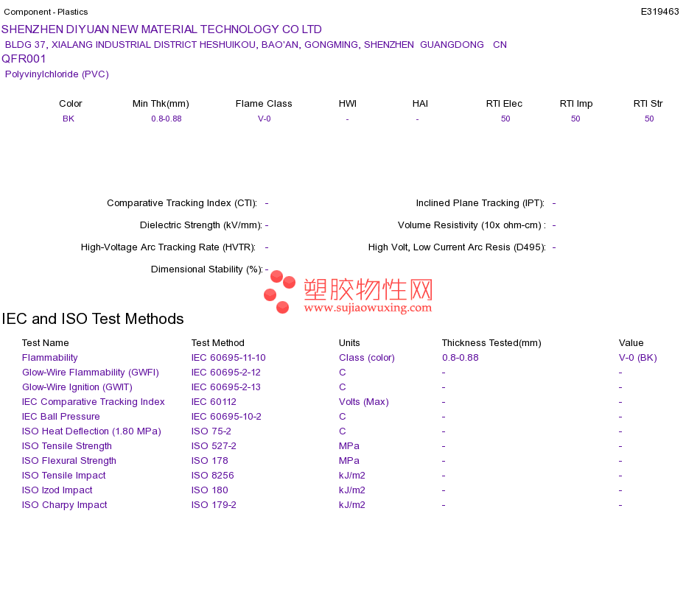Click the RTI Elec value 50
This screenshot has width=700, height=589.
tap(505, 119)
